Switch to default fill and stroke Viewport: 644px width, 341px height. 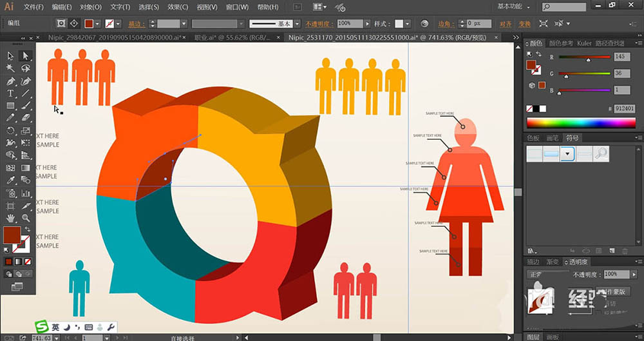click(8, 249)
